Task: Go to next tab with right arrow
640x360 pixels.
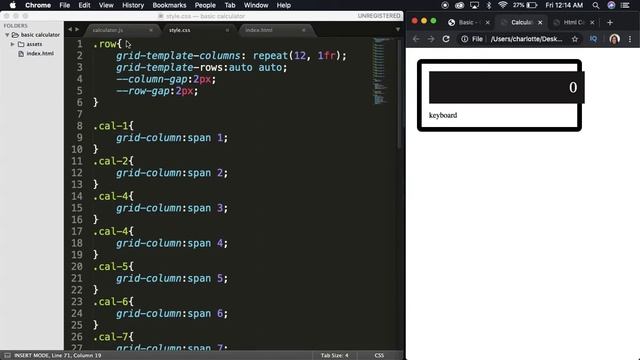Action: pyautogui.click(x=77, y=29)
